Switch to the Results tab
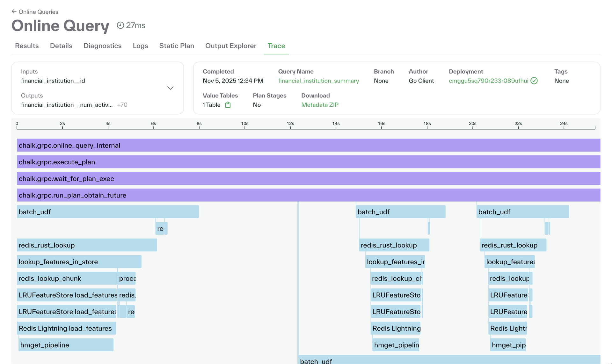Viewport: 612px width, 364px height. pos(27,46)
